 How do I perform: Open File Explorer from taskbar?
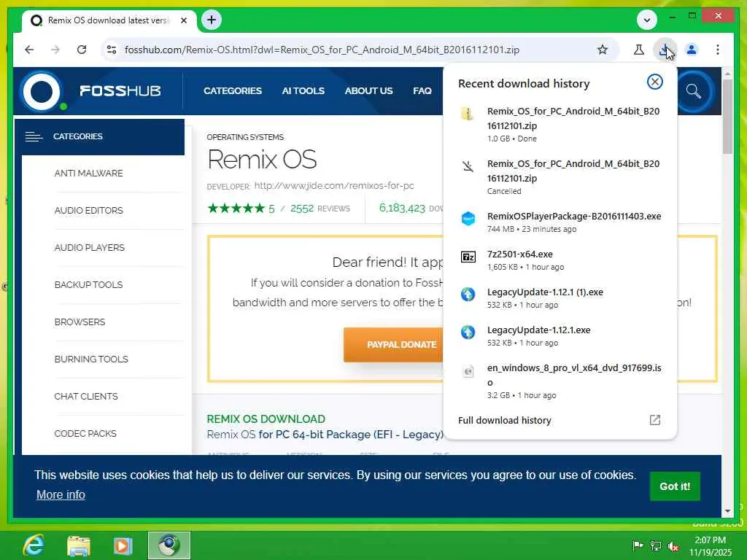(x=79, y=545)
